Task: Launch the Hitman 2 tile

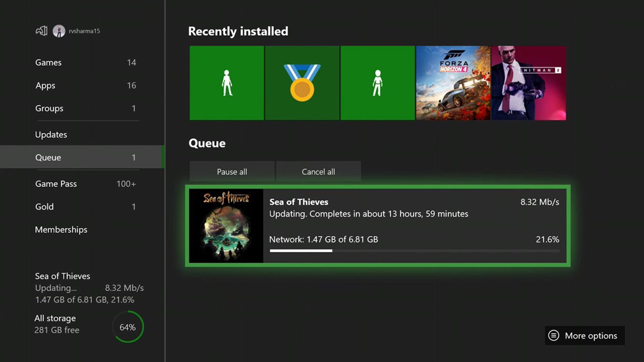Action: point(529,83)
